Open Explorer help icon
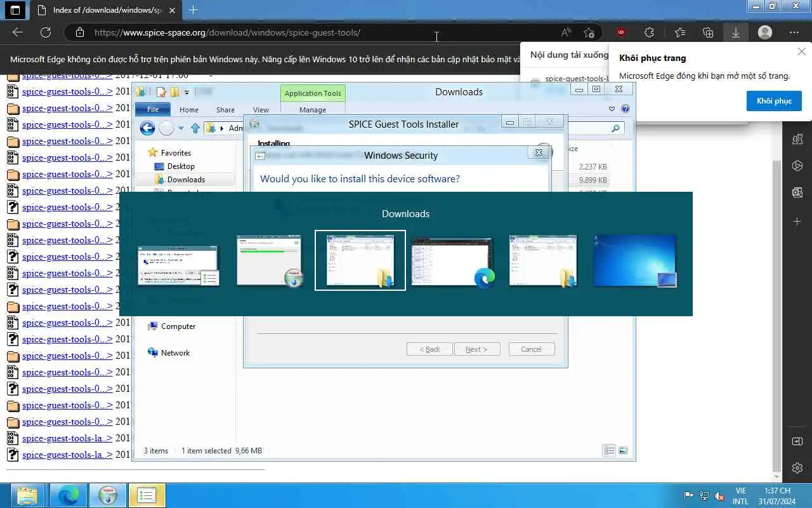This screenshot has height=508, width=812. pyautogui.click(x=625, y=109)
